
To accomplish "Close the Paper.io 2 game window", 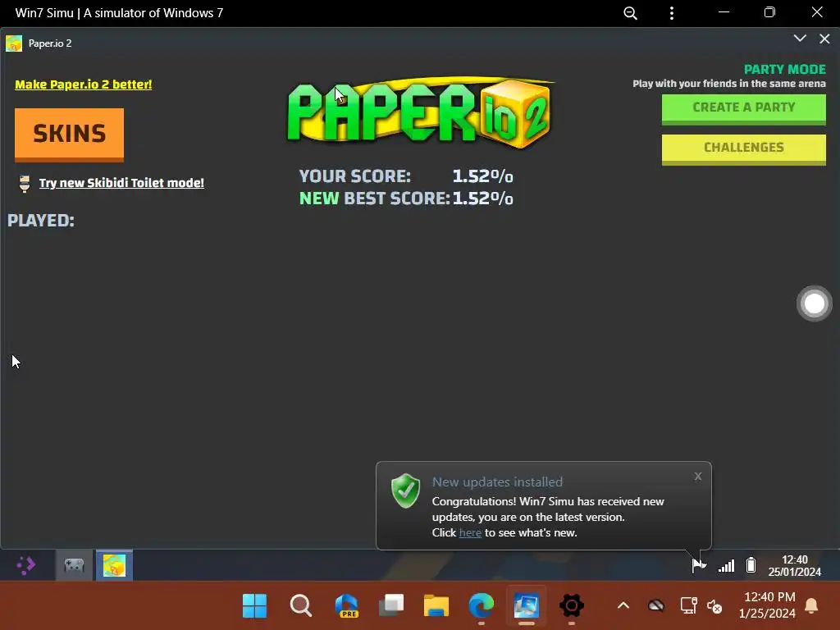I will (x=824, y=39).
